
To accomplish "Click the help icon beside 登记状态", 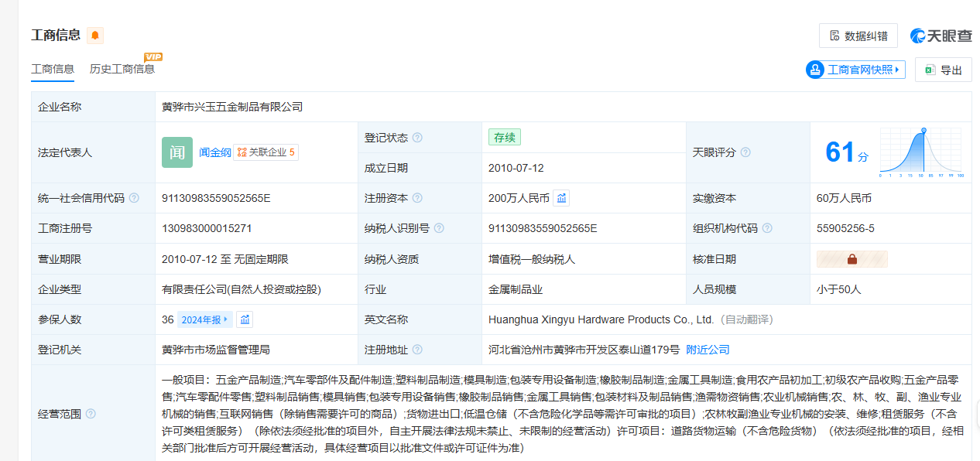I will (x=418, y=138).
